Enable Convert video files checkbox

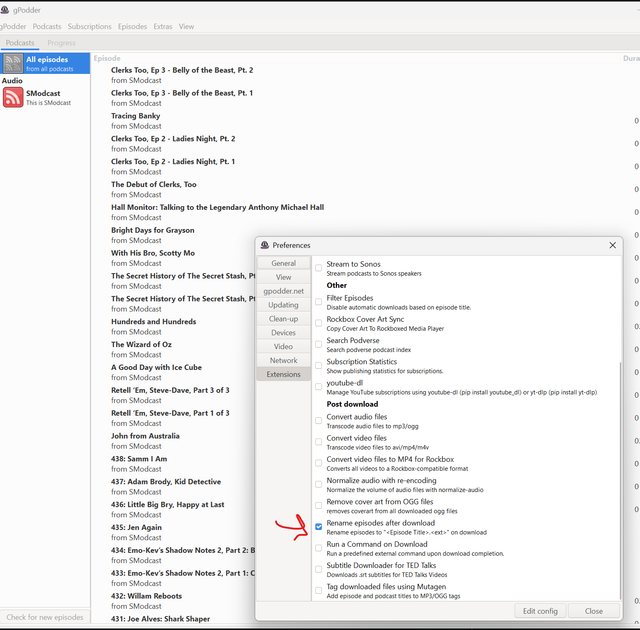[x=318, y=441]
